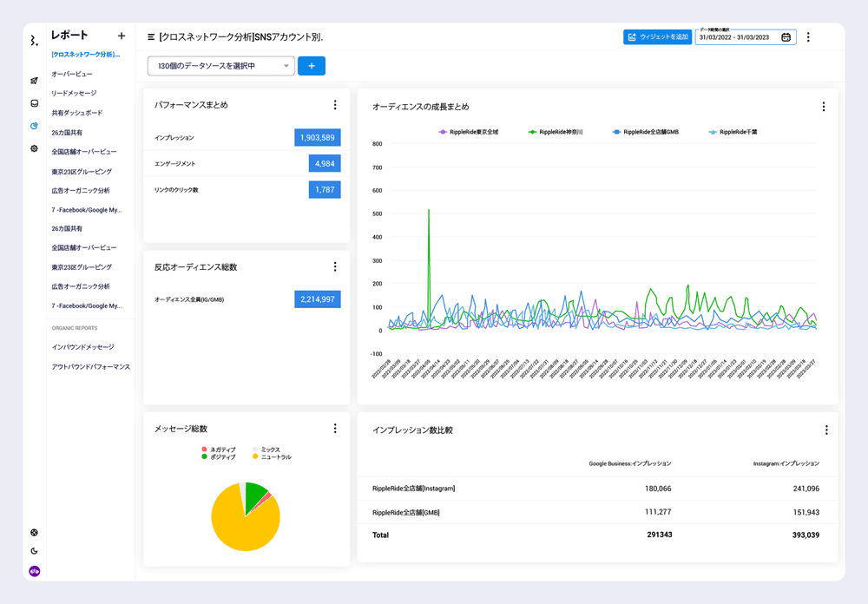Click hamburger menu icon beside report title
The height and width of the screenshot is (604, 868).
pos(151,37)
